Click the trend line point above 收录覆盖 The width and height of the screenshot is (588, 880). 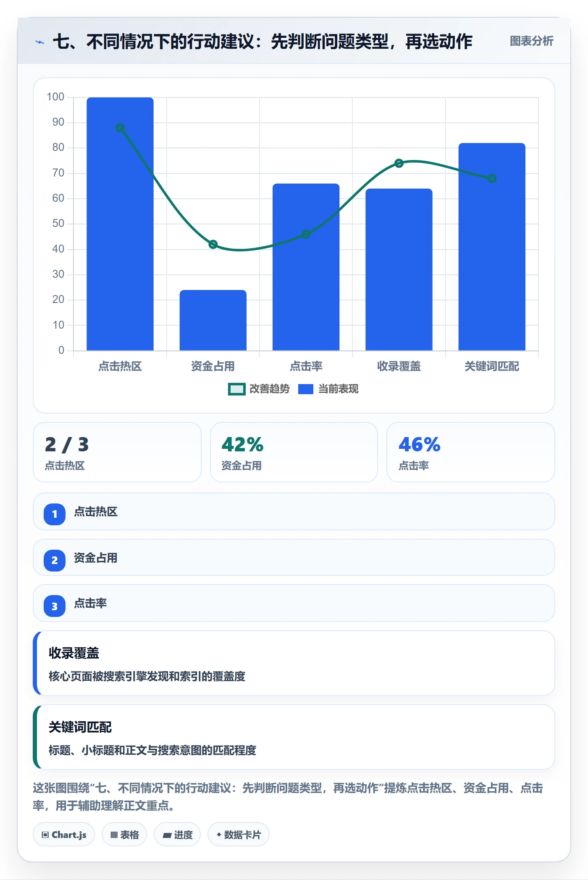pos(399,163)
